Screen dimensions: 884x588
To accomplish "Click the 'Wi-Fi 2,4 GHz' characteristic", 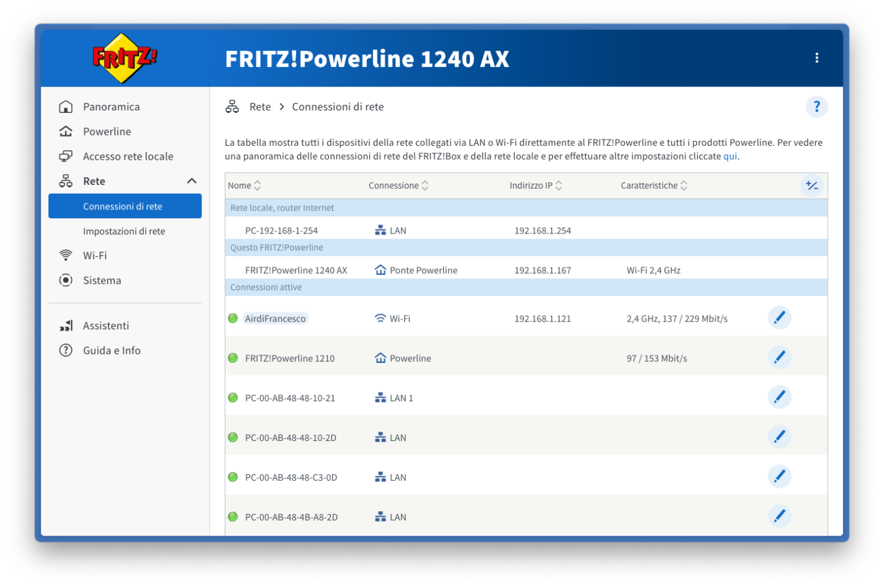I will click(654, 270).
